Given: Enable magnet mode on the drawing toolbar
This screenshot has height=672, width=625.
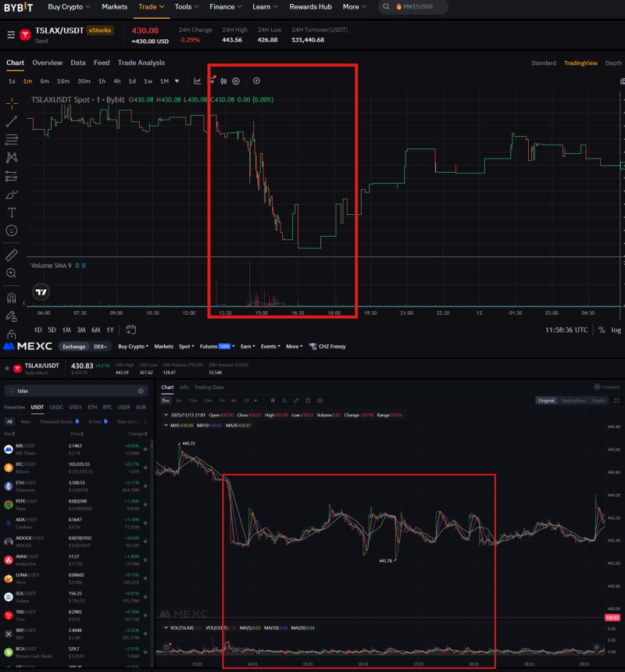Looking at the screenshot, I should (x=11, y=296).
